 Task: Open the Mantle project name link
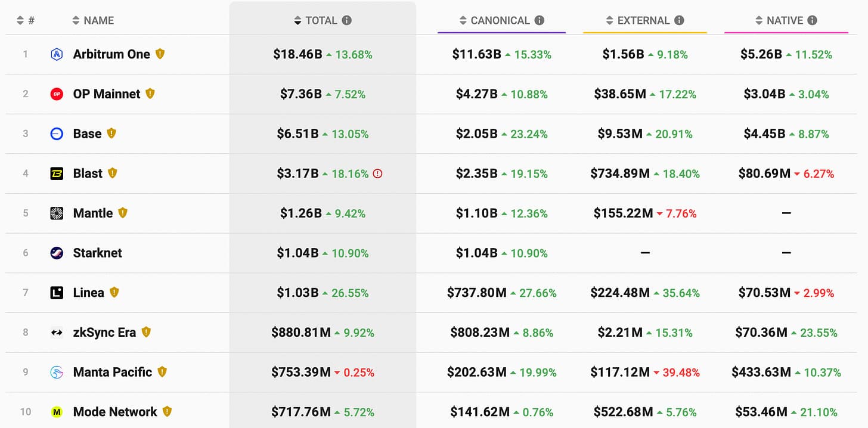tap(93, 213)
